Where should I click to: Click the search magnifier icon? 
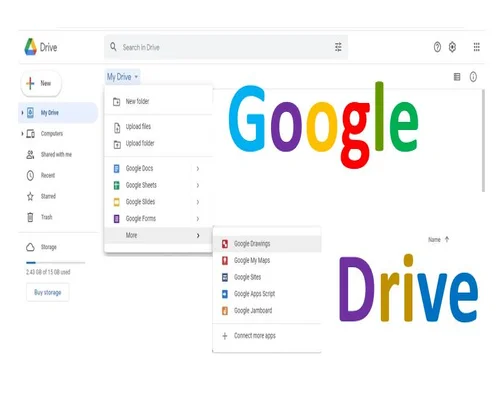pyautogui.click(x=113, y=47)
